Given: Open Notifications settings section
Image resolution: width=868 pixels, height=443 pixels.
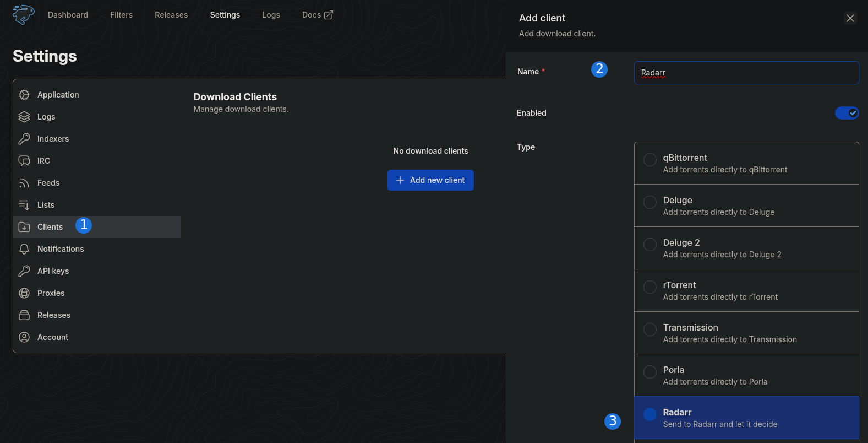Looking at the screenshot, I should (x=97, y=249).
